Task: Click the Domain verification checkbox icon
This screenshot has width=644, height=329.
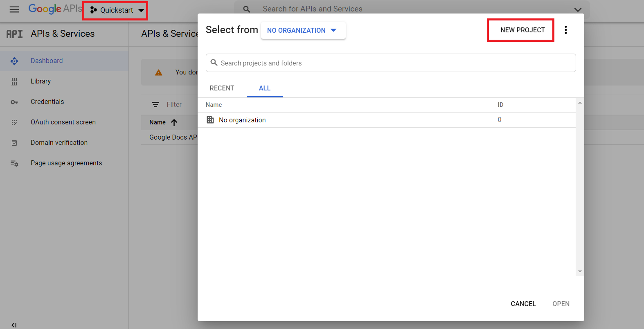Action: (14, 143)
